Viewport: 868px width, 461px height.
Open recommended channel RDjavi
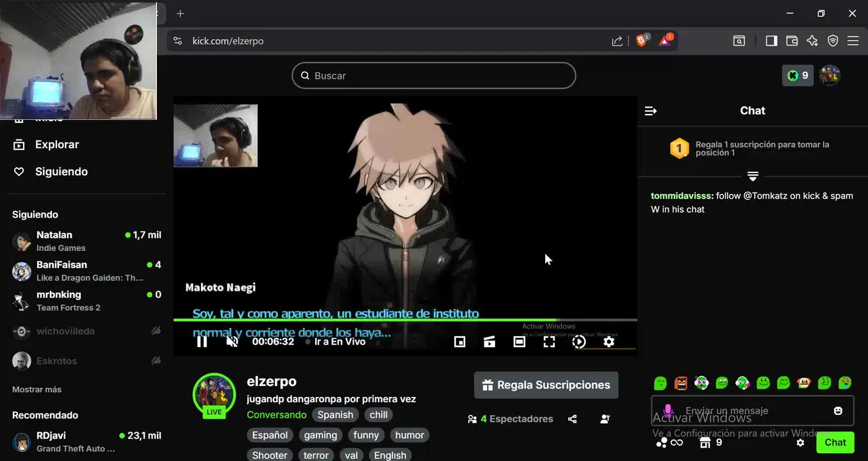[x=86, y=442]
